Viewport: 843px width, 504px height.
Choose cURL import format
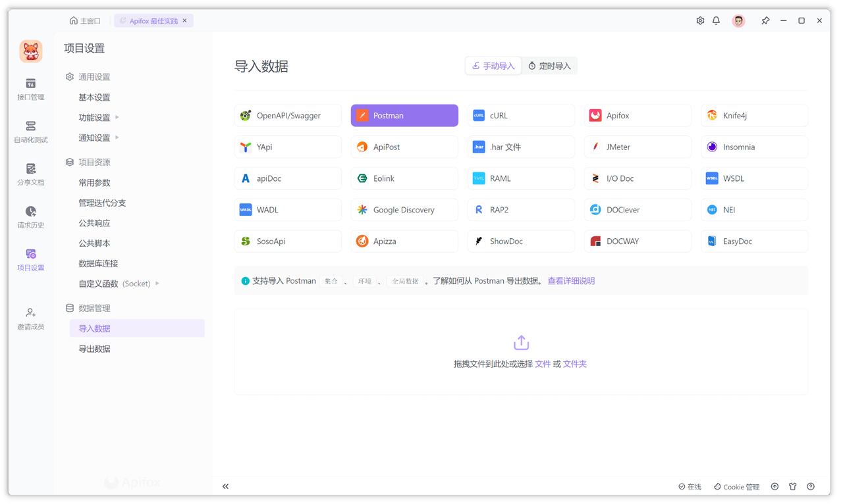point(521,116)
